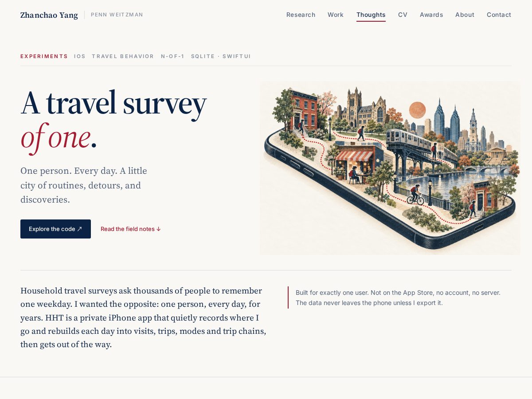Image resolution: width=532 pixels, height=399 pixels.
Task: Follow the Read the field notes link
Action: pos(131,229)
